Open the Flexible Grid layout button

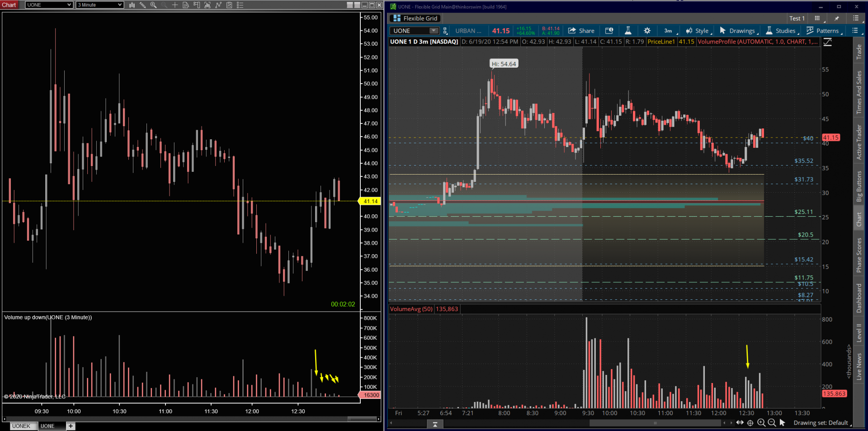[x=415, y=18]
